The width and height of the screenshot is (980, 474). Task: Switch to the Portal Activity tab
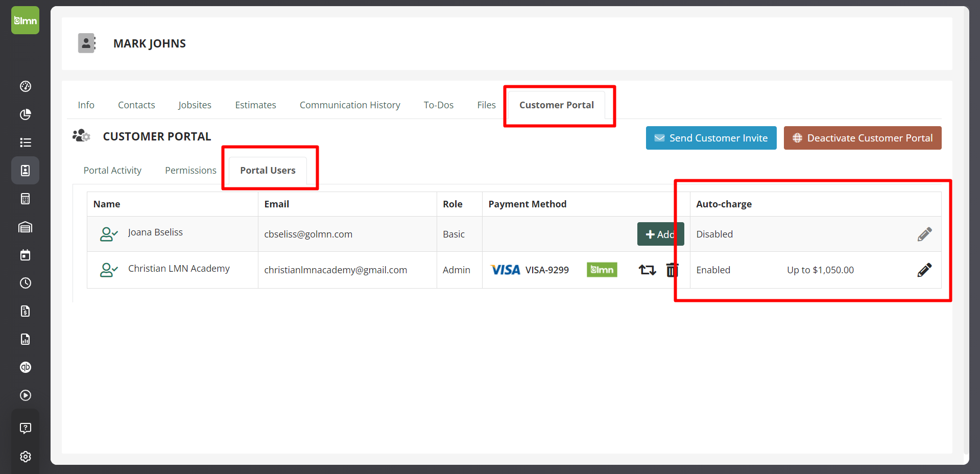point(112,170)
